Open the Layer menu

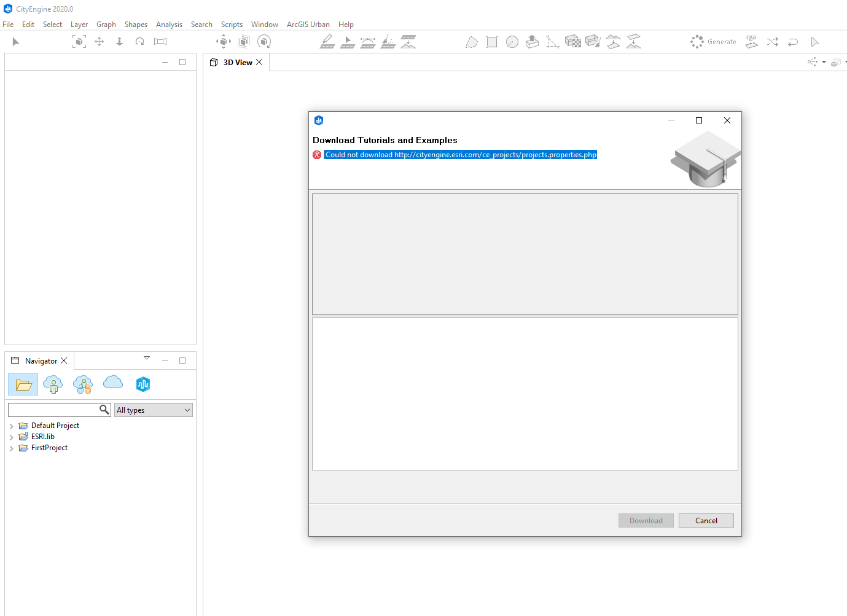tap(79, 25)
